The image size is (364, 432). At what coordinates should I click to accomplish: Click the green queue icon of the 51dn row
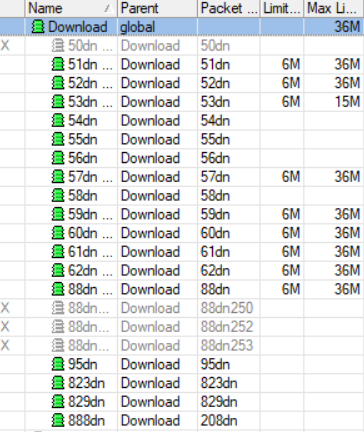pyautogui.click(x=58, y=64)
